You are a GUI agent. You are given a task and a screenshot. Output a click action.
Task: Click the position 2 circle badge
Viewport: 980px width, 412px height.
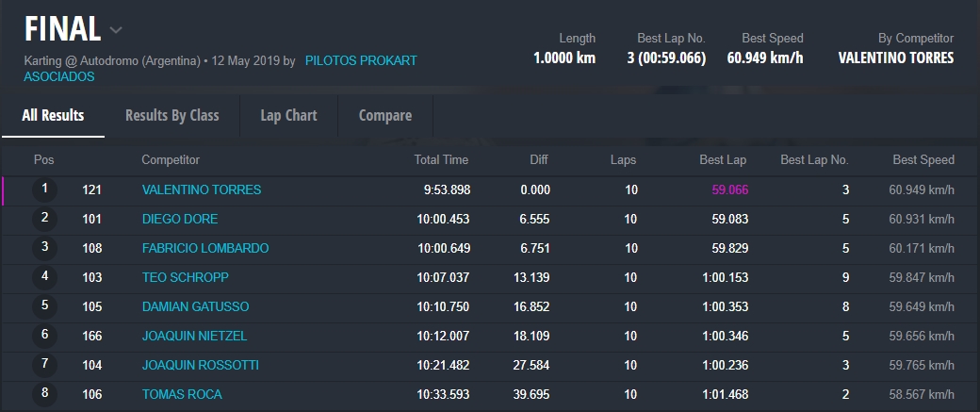click(x=44, y=219)
